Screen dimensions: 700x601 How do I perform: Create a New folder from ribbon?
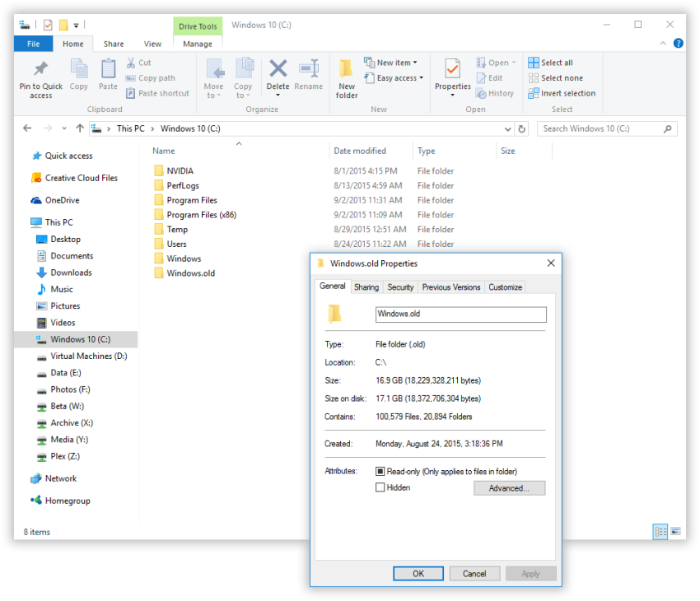coord(347,79)
